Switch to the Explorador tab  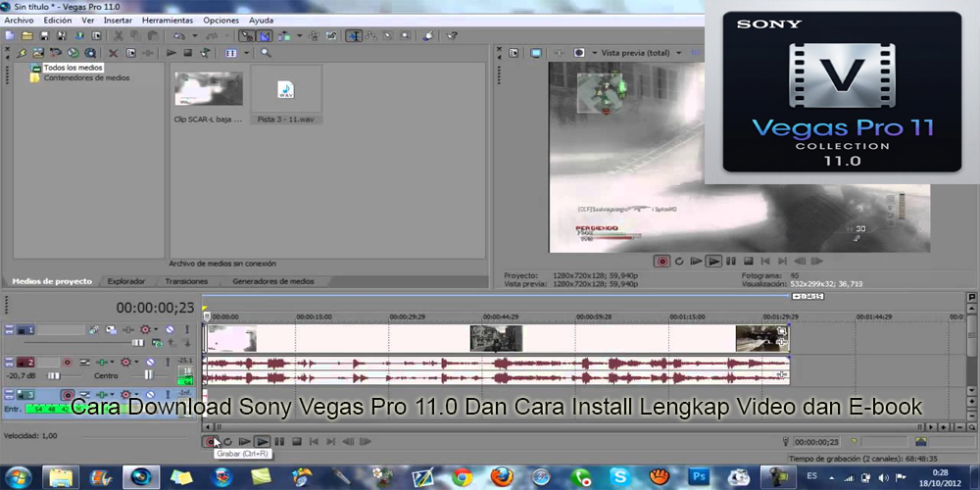tap(125, 281)
